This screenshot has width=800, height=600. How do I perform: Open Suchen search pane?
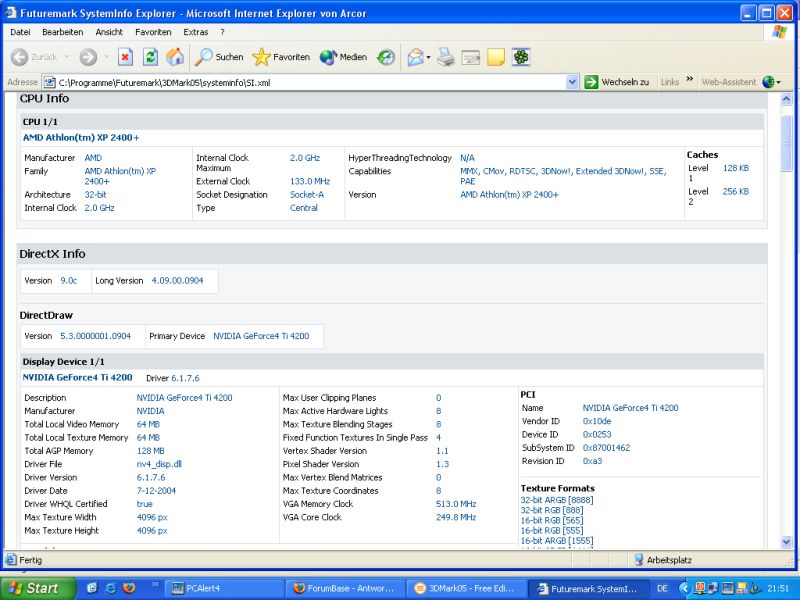[x=219, y=57]
